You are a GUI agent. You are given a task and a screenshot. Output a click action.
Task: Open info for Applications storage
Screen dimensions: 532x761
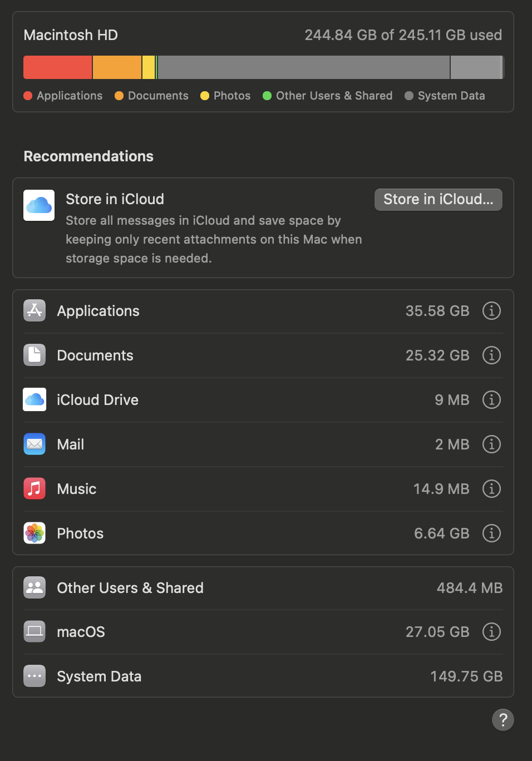click(x=491, y=310)
